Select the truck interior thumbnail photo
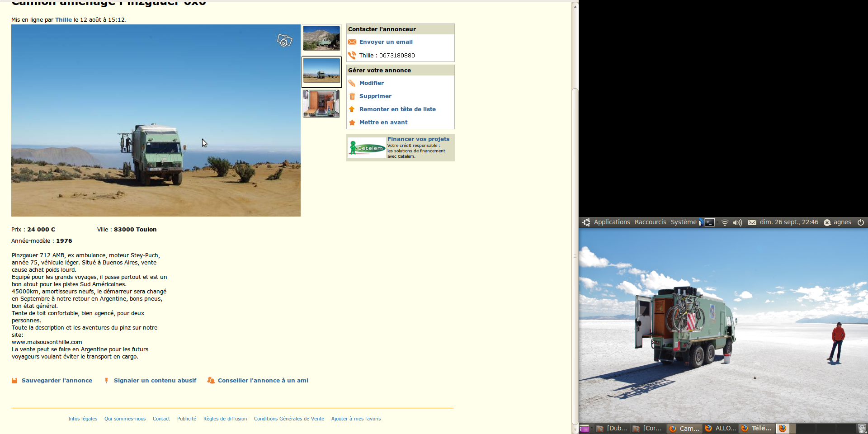This screenshot has height=434, width=868. 321,104
